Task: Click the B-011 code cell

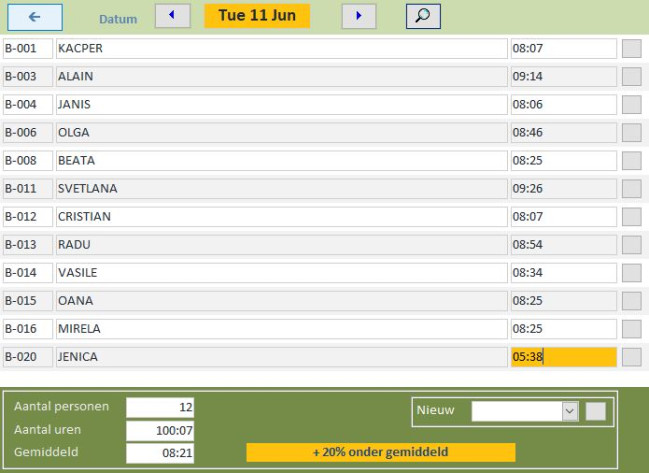Action: [28, 189]
